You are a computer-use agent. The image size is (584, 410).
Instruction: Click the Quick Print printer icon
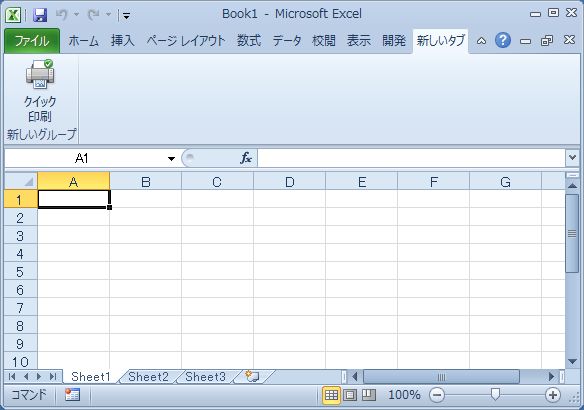40,74
